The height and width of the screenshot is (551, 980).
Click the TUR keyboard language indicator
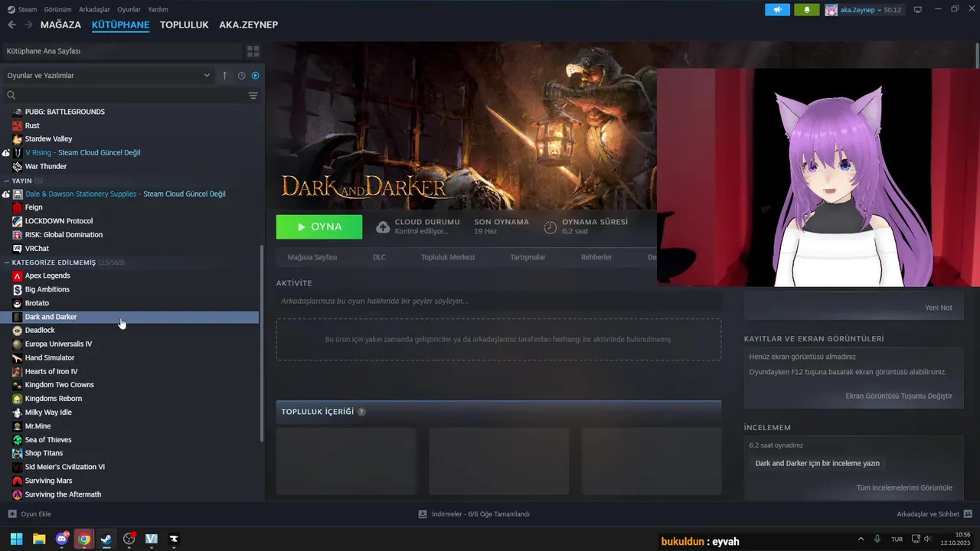click(897, 539)
